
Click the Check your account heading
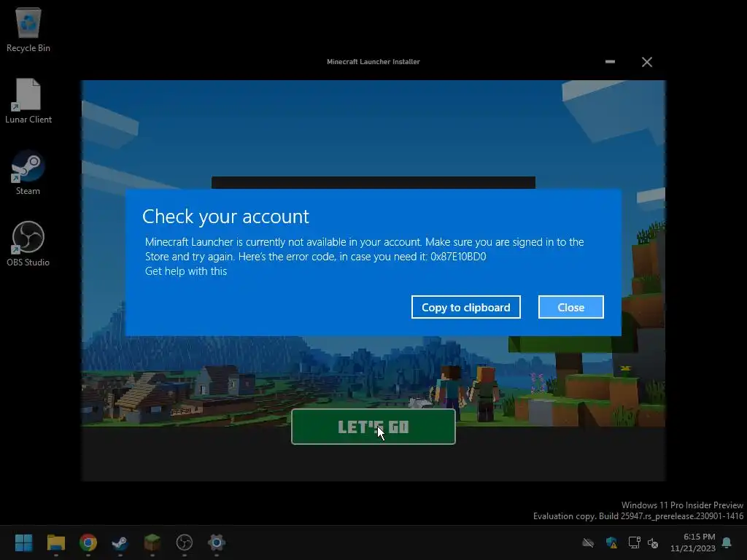click(226, 217)
